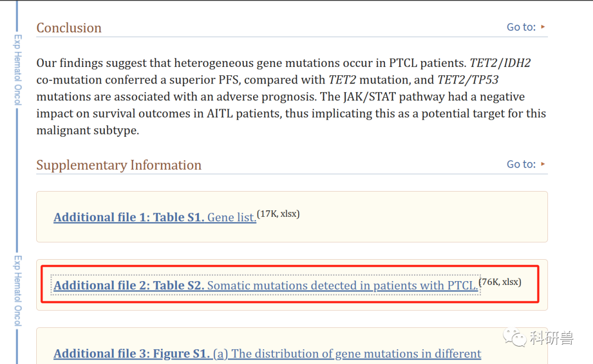The image size is (593, 364).
Task: Click the italic "TET2/TP53" text in Conclusion
Action: [x=468, y=80]
